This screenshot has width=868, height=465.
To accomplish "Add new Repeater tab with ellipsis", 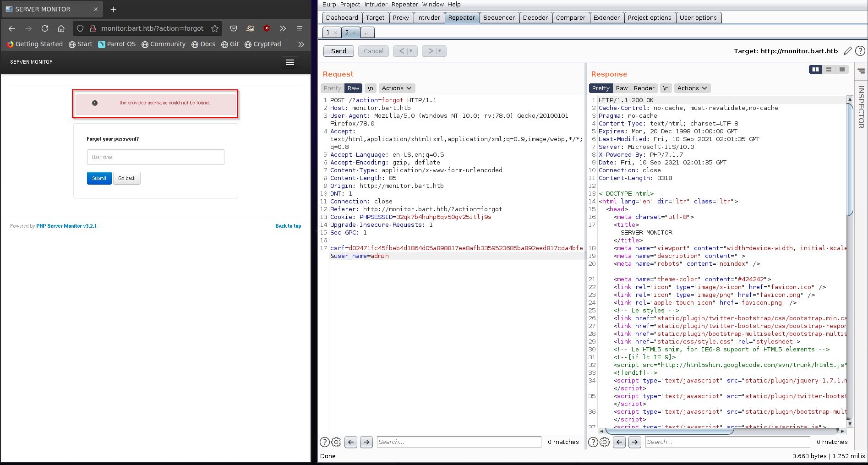I will [x=367, y=33].
